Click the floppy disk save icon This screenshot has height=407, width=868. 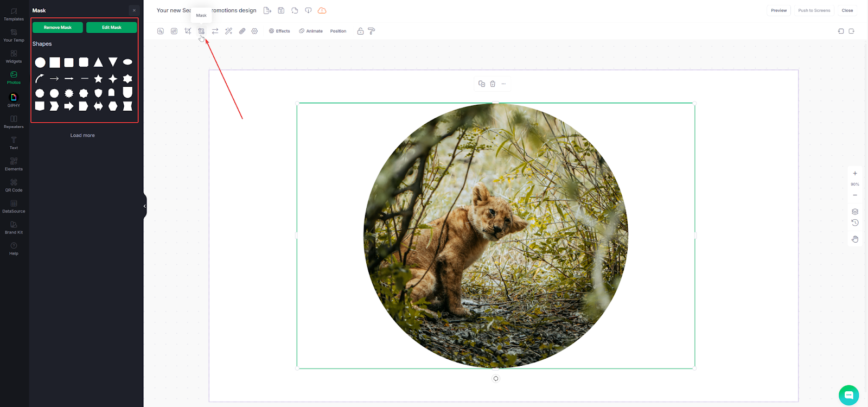[x=281, y=10]
